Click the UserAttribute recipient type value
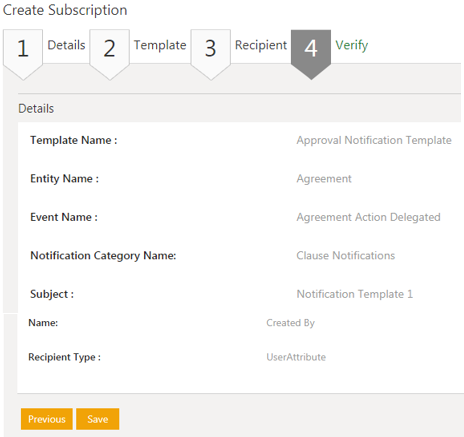 coord(296,357)
